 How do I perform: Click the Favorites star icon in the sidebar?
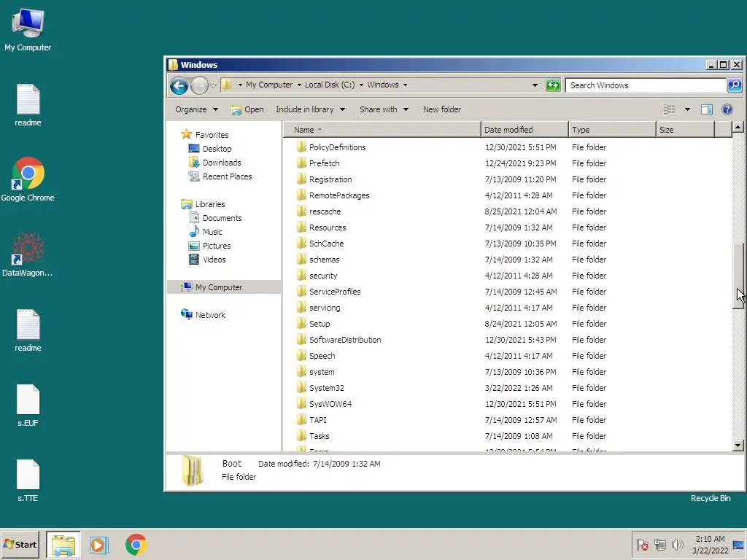pyautogui.click(x=186, y=134)
